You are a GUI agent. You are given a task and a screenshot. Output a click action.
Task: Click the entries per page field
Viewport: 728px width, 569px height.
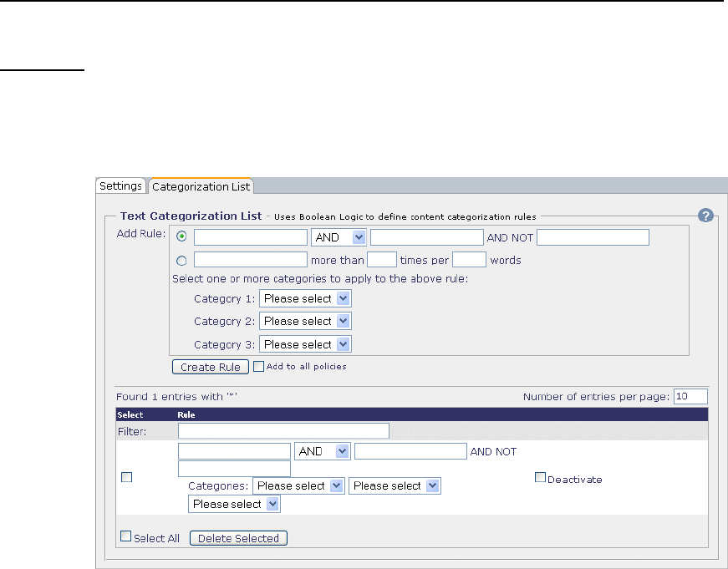pos(690,396)
